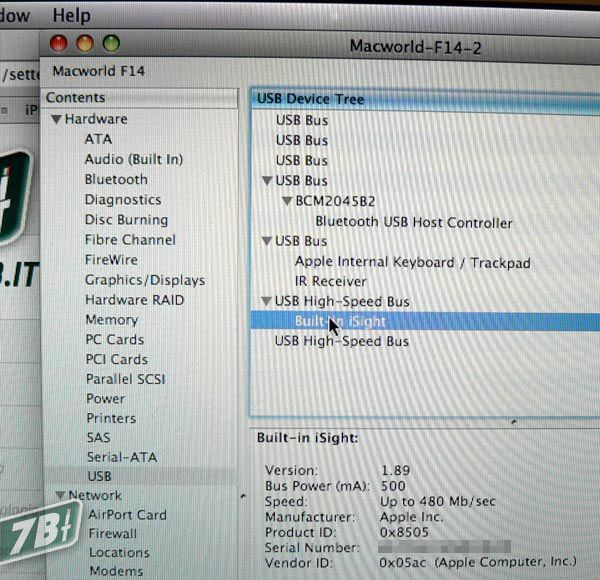
Task: Click the Speed value Up to 480 Mb/sec
Action: (x=438, y=502)
